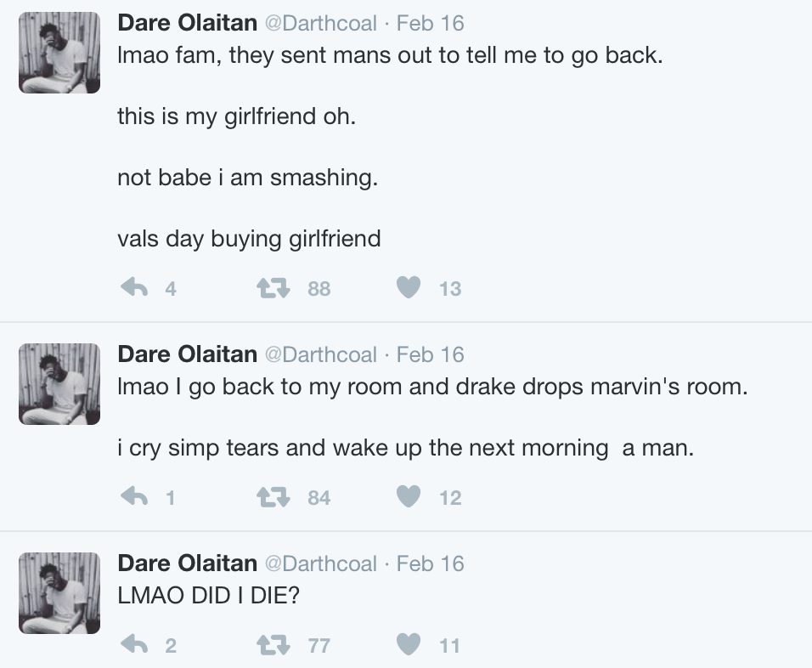
Task: Like the tweet with 13 likes
Action: tap(409, 287)
